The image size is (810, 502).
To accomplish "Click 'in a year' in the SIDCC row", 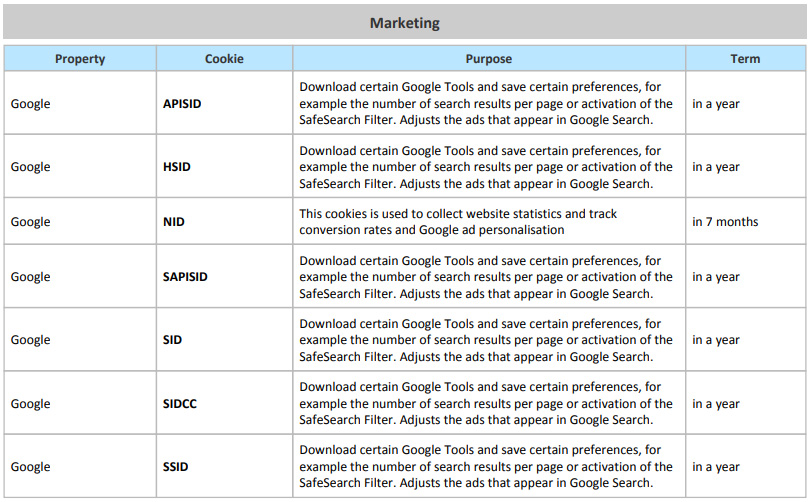I will click(x=716, y=404).
